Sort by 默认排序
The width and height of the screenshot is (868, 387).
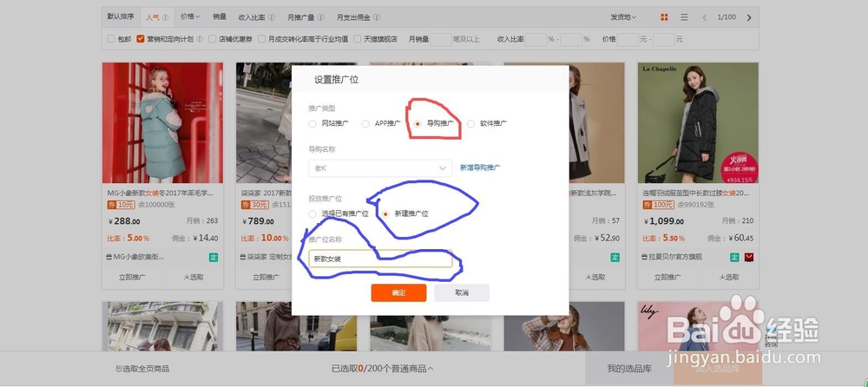(121, 16)
